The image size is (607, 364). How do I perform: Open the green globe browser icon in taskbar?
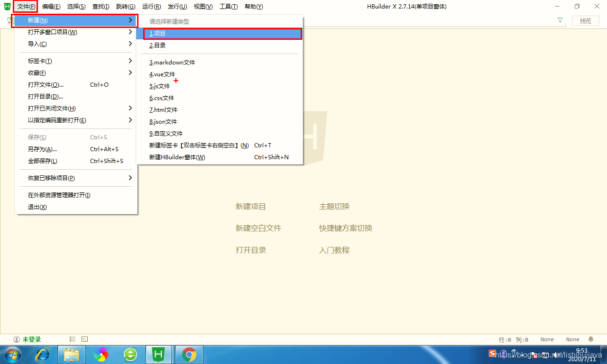click(130, 354)
